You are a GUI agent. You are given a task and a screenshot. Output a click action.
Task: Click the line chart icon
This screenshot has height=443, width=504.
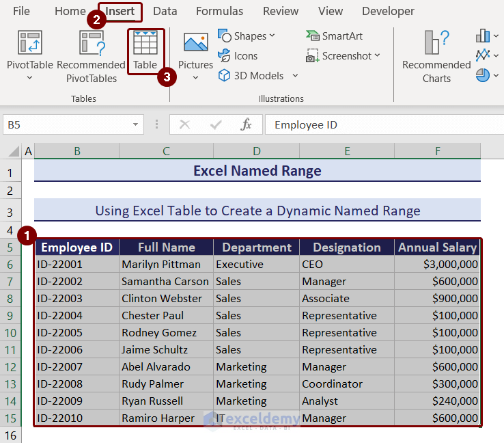click(483, 55)
